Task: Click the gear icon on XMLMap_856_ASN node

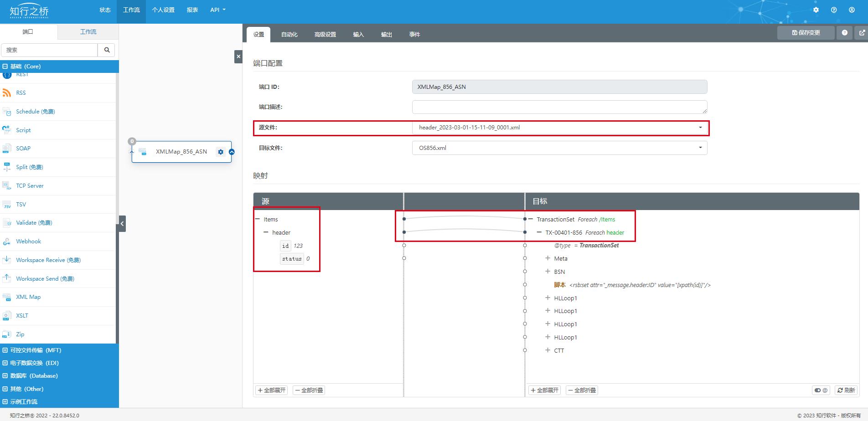Action: [x=221, y=152]
